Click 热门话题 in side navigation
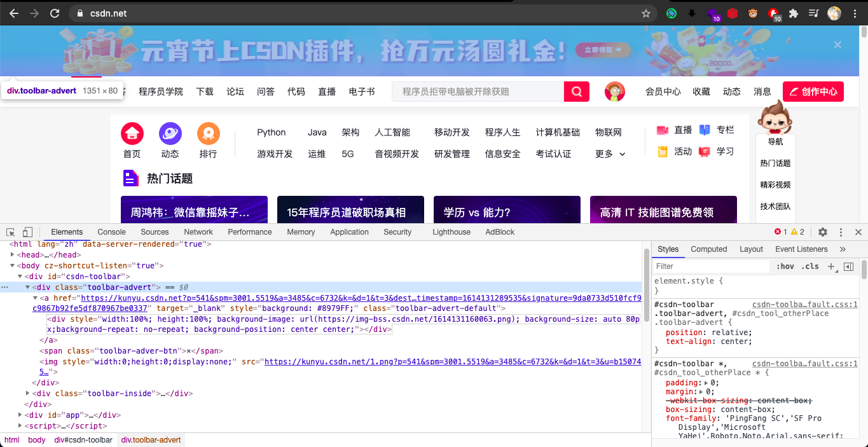 pyautogui.click(x=775, y=163)
